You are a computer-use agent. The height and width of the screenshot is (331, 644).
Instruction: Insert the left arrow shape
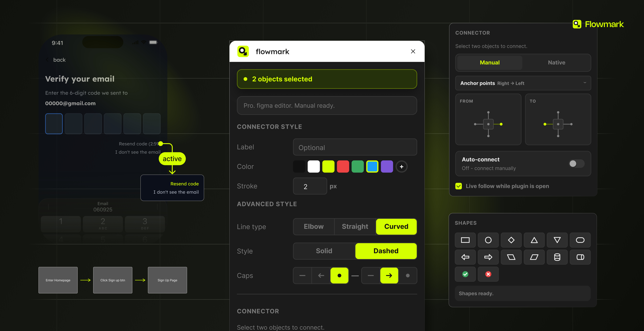(465, 257)
